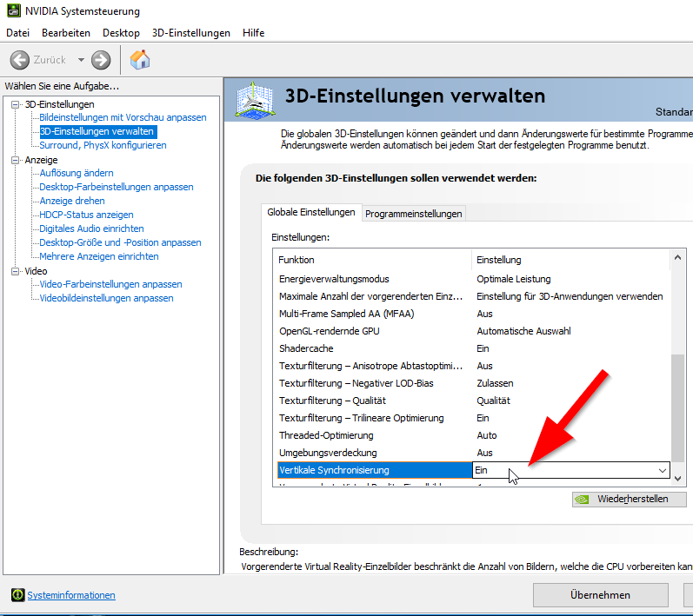Select Texturfilterung – Negativer LOD-Bias row
The image size is (693, 616).
coord(472,383)
